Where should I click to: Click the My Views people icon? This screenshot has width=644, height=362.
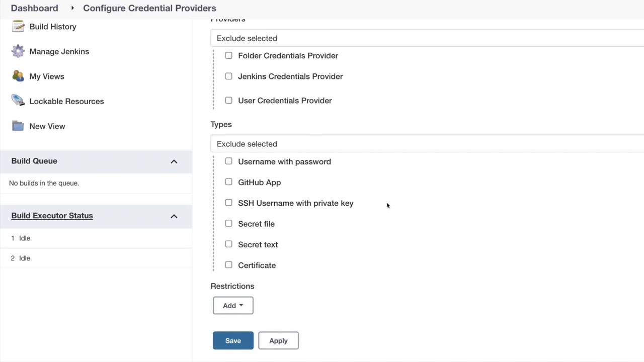click(x=18, y=76)
